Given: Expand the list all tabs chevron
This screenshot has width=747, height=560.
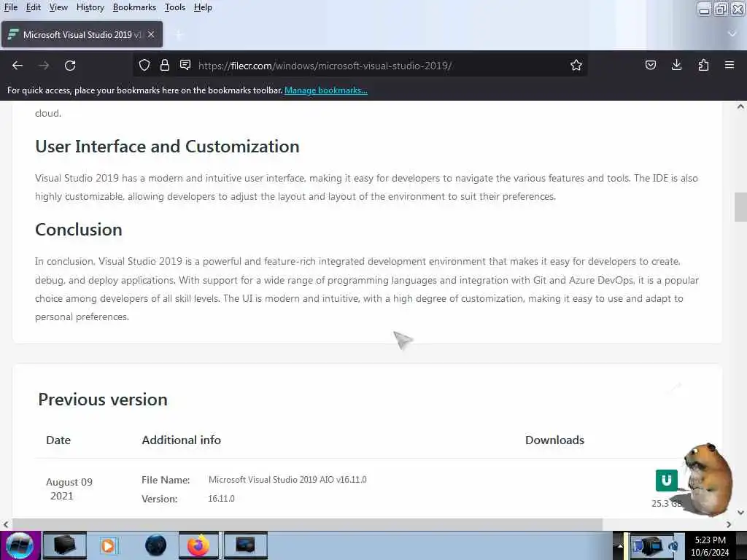Looking at the screenshot, I should click(x=732, y=34).
